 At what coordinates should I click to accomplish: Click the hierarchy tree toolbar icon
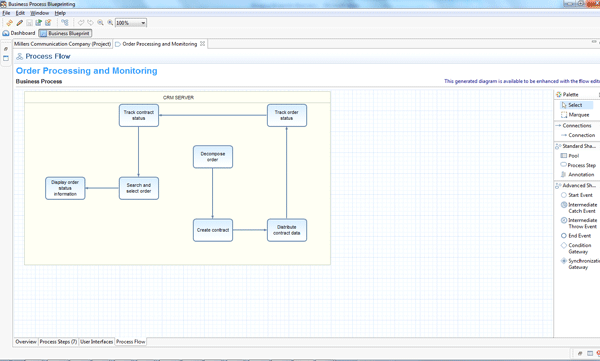click(65, 23)
